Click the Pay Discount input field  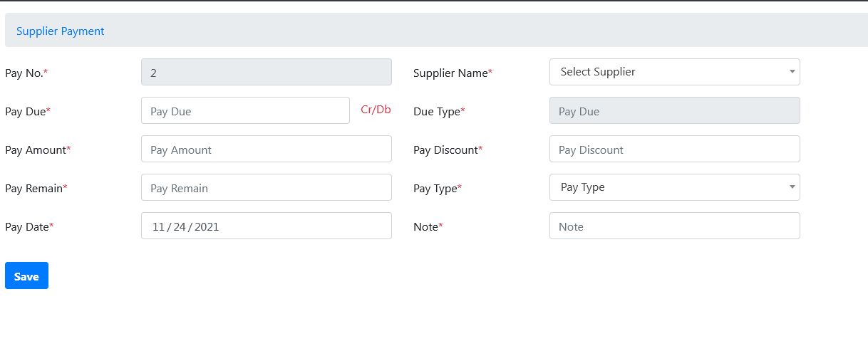[674, 149]
